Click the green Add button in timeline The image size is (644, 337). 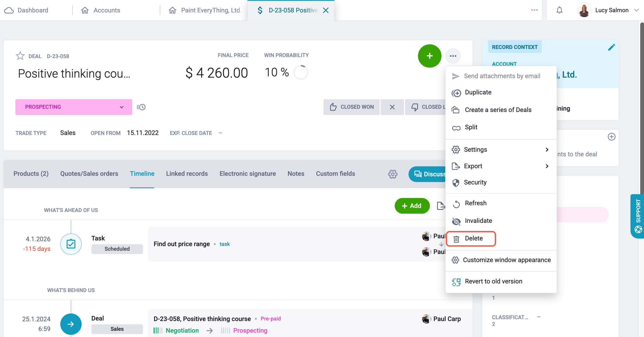(412, 206)
